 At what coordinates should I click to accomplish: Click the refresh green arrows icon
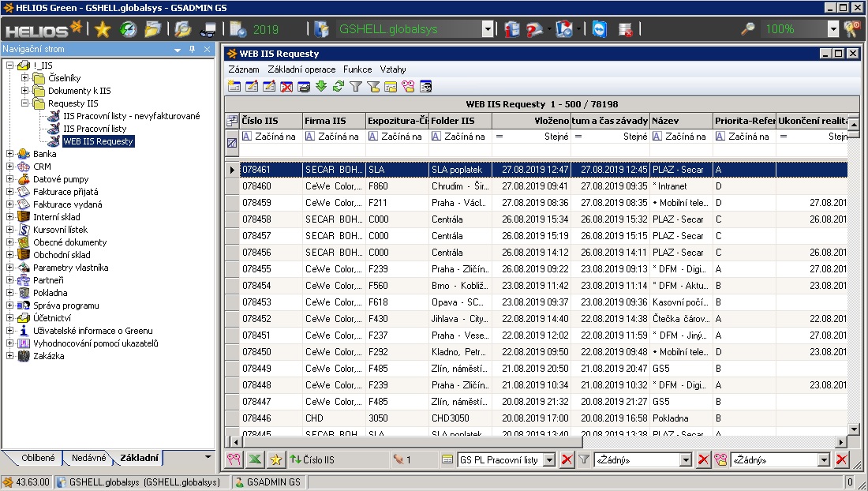pyautogui.click(x=339, y=86)
